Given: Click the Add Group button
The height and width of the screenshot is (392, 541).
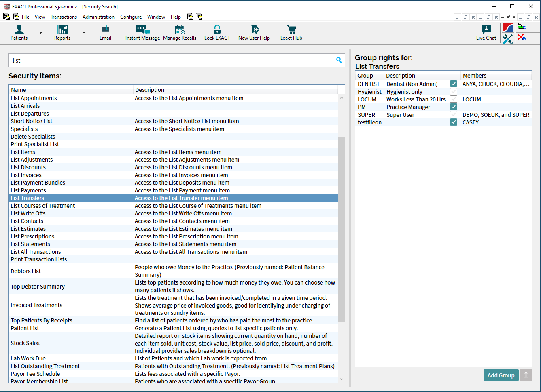Looking at the screenshot, I should click(501, 375).
